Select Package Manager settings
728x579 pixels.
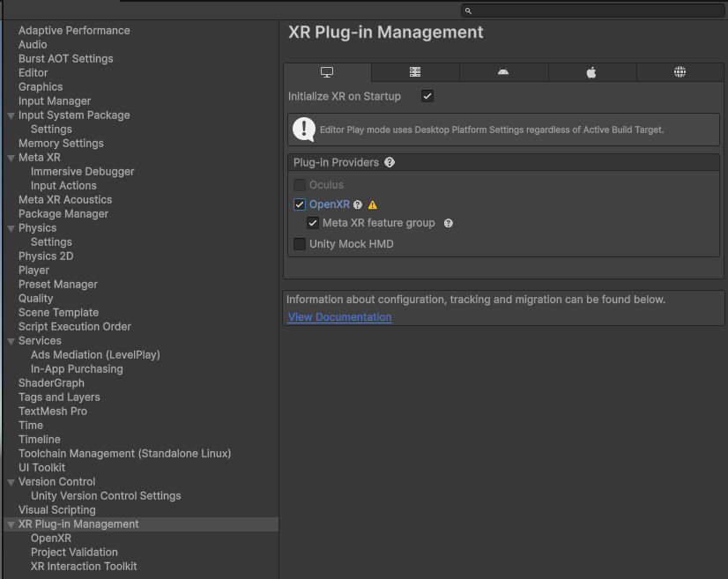point(63,214)
